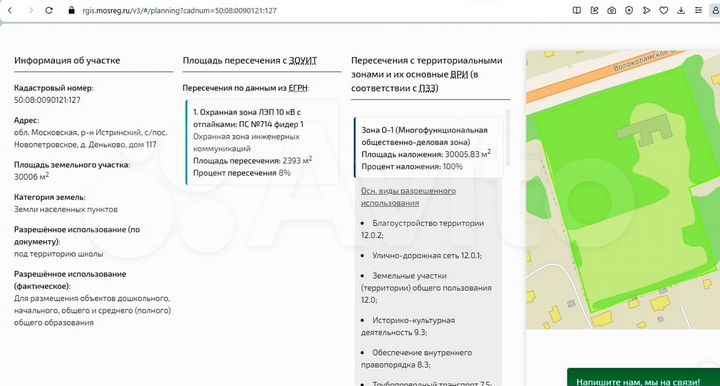The image size is (720, 386).
Task: Bookmark the page with the heart icon
Action: point(664,10)
